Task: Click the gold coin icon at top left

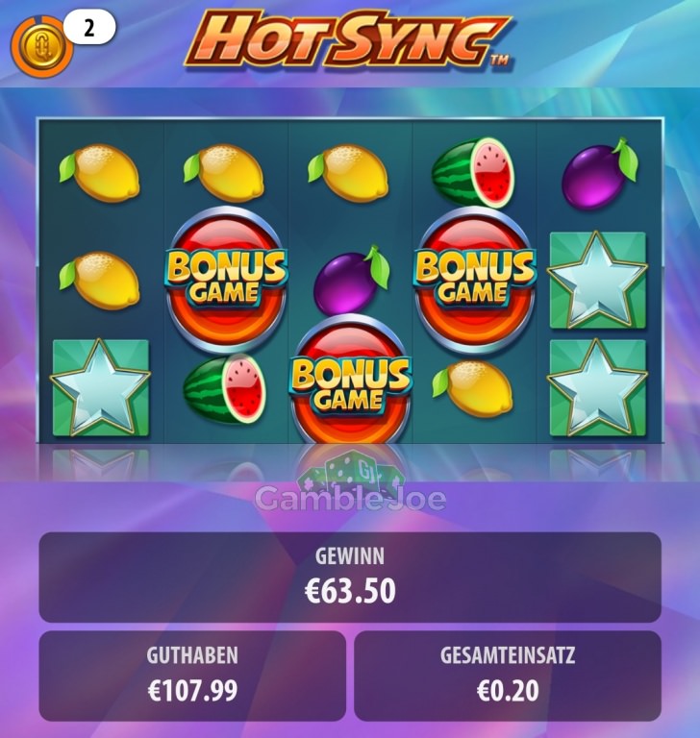Action: [x=42, y=46]
